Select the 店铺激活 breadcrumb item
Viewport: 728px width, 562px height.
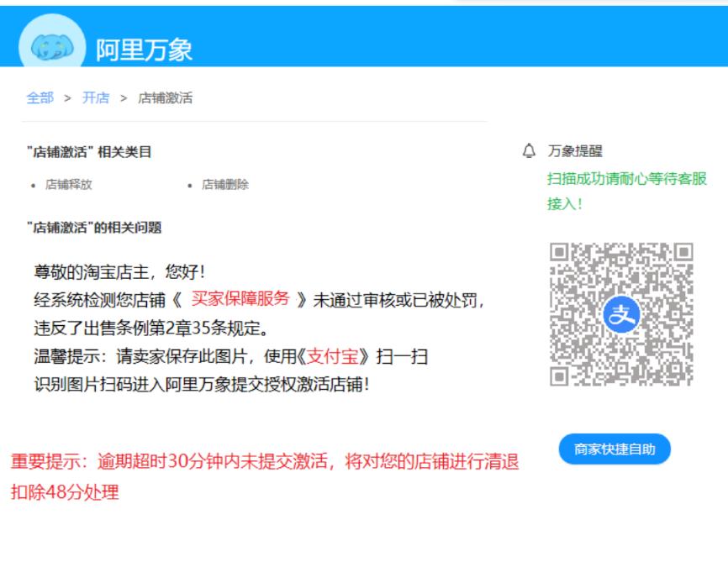165,97
